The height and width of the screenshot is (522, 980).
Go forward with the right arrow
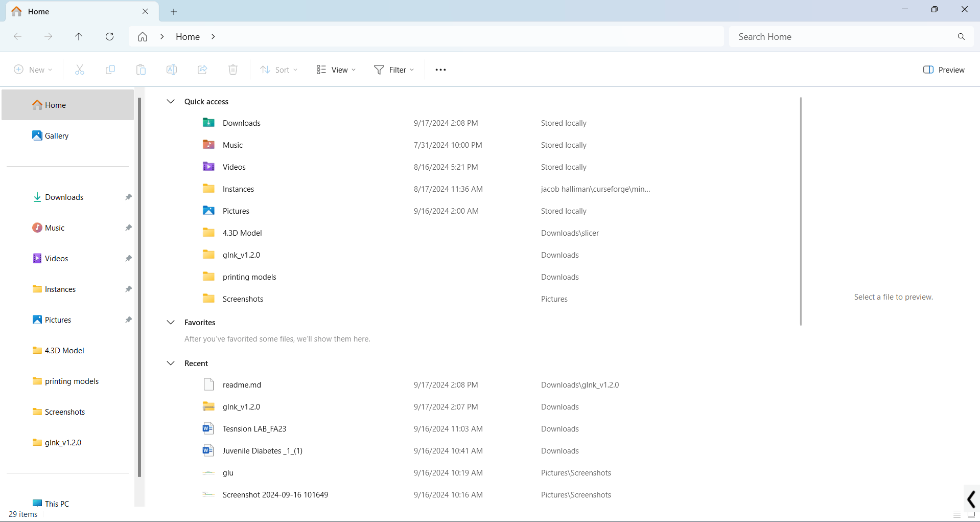[x=48, y=36]
